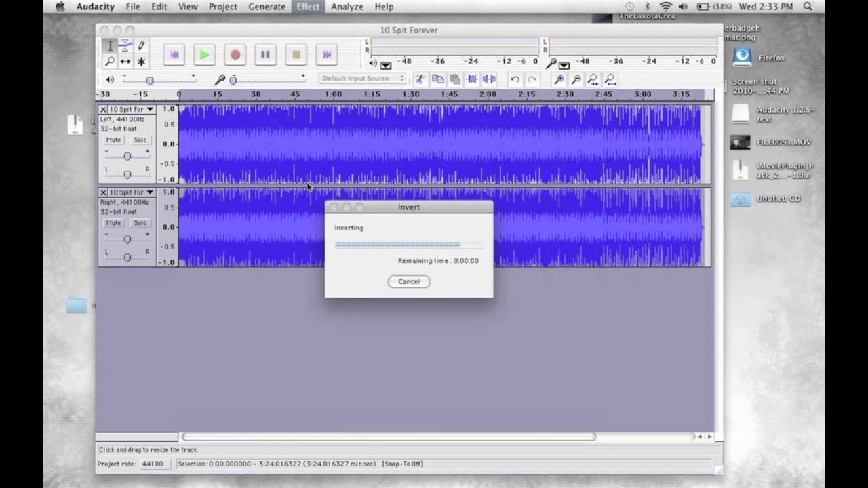Toggle Mute on the Right track
Viewport: 868px width, 488px height.
point(113,222)
